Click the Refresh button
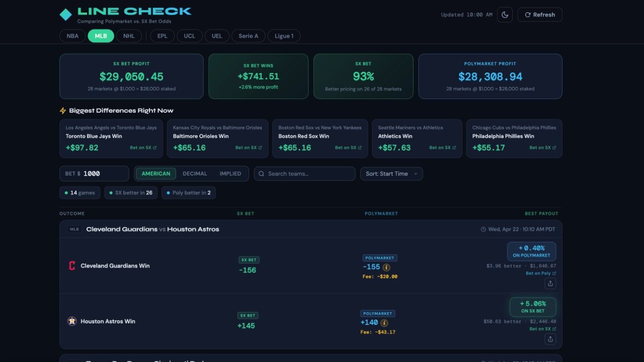The width and height of the screenshot is (644, 362). (540, 15)
